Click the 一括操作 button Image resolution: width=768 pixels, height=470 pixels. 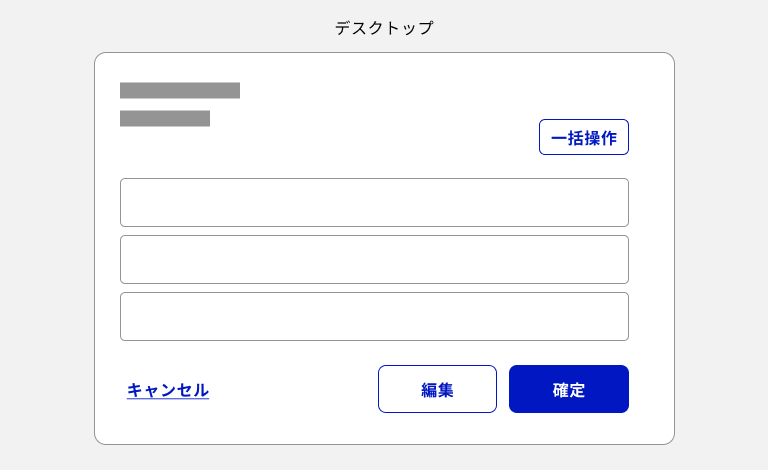coord(583,138)
